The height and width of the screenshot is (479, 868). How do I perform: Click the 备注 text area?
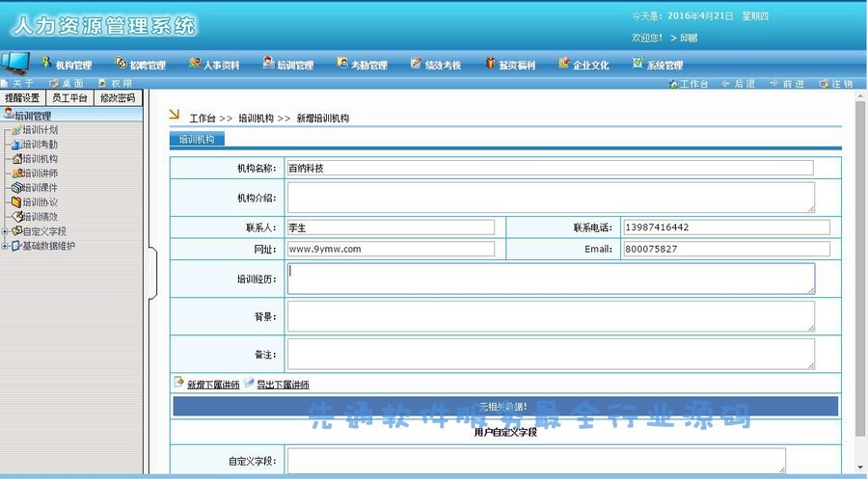coord(551,354)
